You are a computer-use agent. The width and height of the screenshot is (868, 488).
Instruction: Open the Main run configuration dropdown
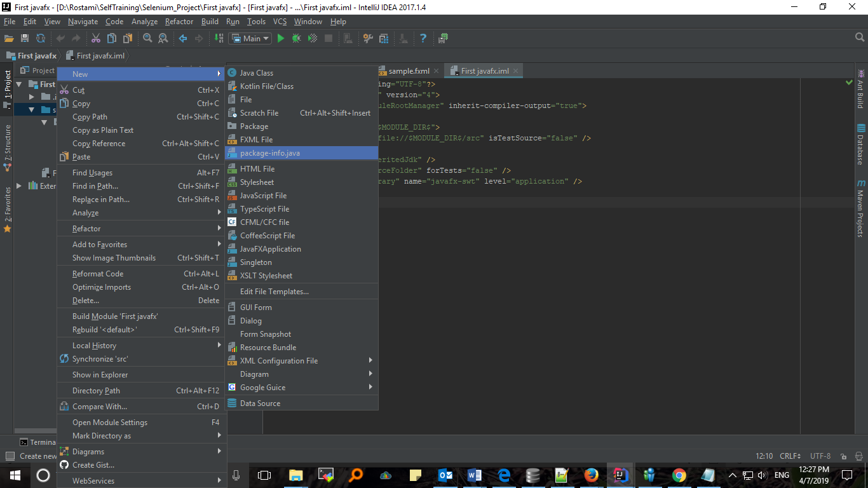pyautogui.click(x=250, y=39)
